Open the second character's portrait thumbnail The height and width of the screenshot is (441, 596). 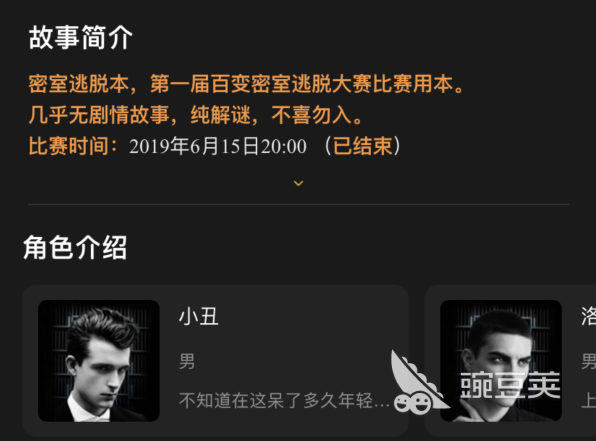[501, 361]
